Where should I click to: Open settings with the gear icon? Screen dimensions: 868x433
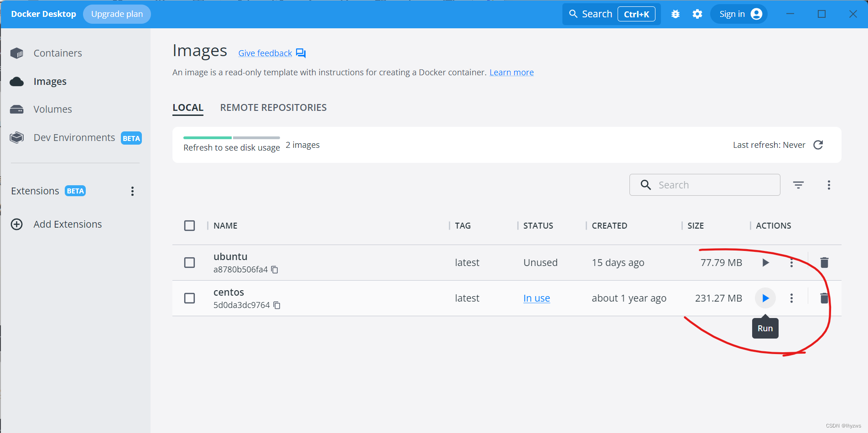697,14
